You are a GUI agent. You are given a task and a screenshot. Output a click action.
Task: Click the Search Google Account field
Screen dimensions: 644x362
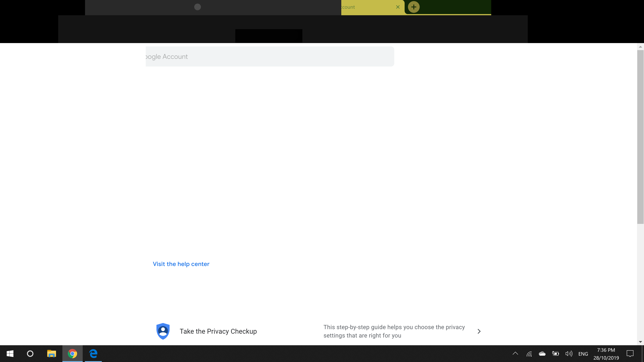(x=270, y=56)
